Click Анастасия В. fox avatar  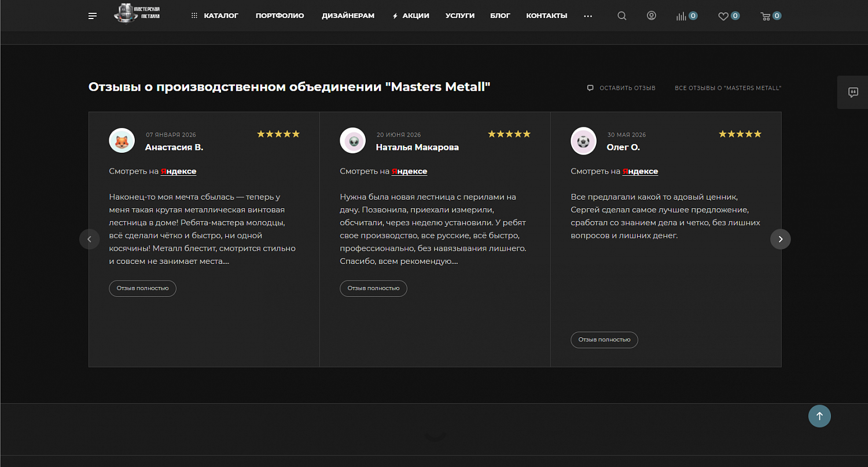(x=122, y=141)
